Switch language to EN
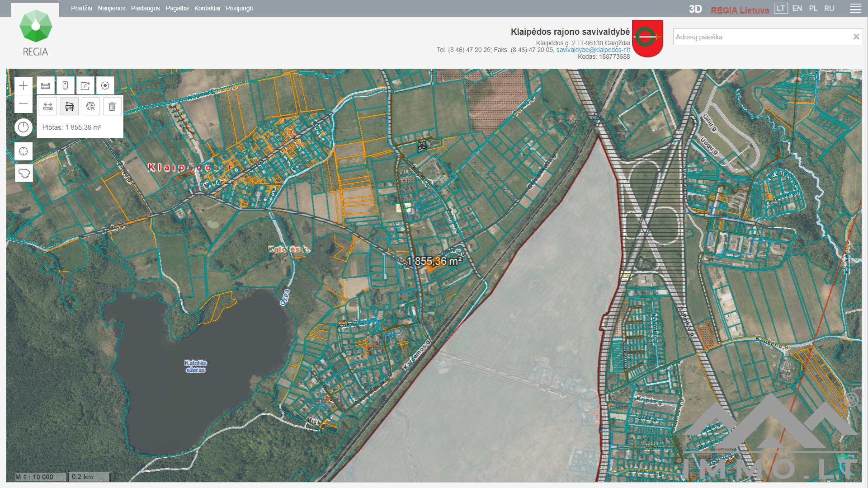This screenshot has height=488, width=868. 797,8
